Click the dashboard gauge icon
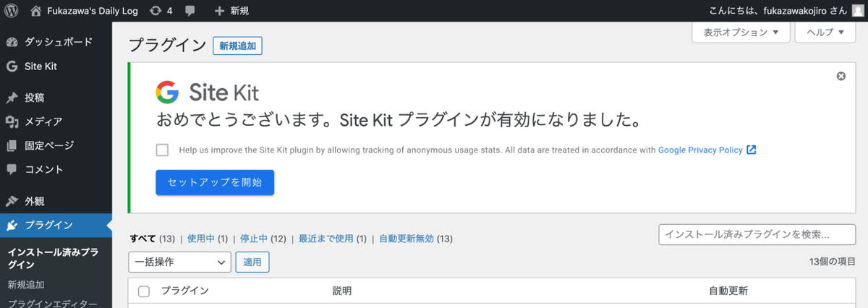This screenshot has height=308, width=868. click(x=12, y=42)
